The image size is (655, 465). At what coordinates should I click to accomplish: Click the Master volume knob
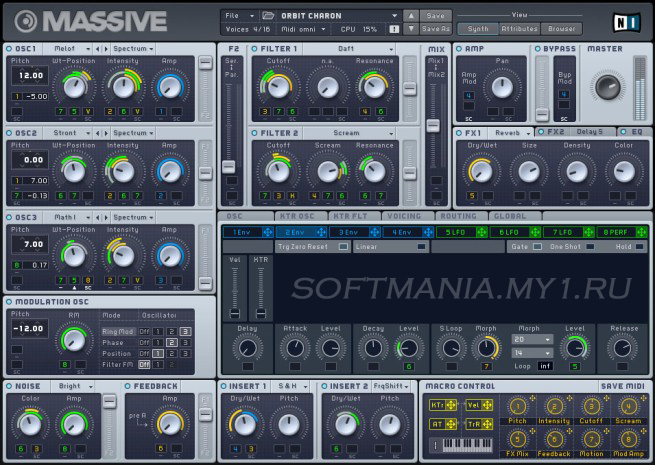[x=607, y=87]
